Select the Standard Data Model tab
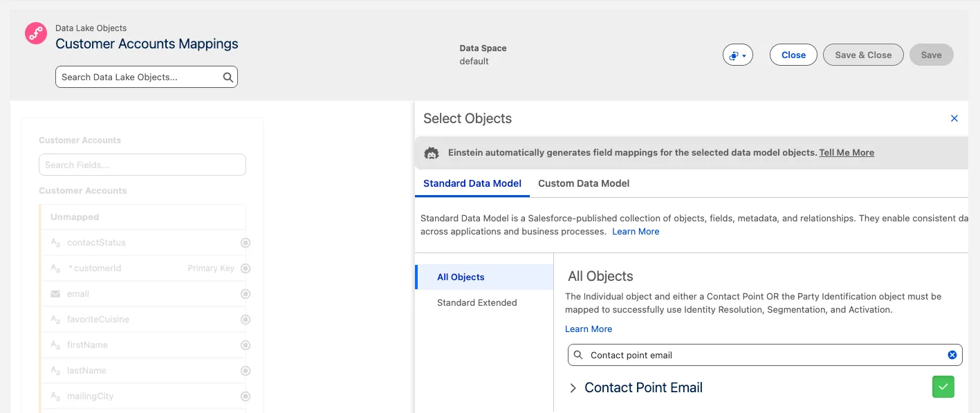The width and height of the screenshot is (980, 413). pyautogui.click(x=472, y=183)
